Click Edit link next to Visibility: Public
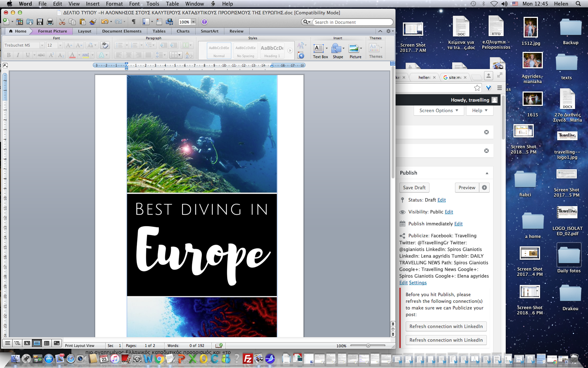This screenshot has width=588, height=368. [449, 212]
